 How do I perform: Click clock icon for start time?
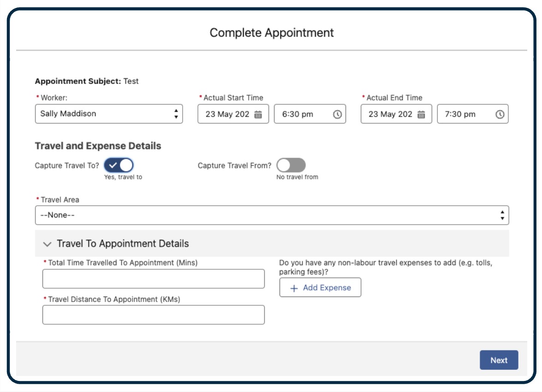coord(337,114)
